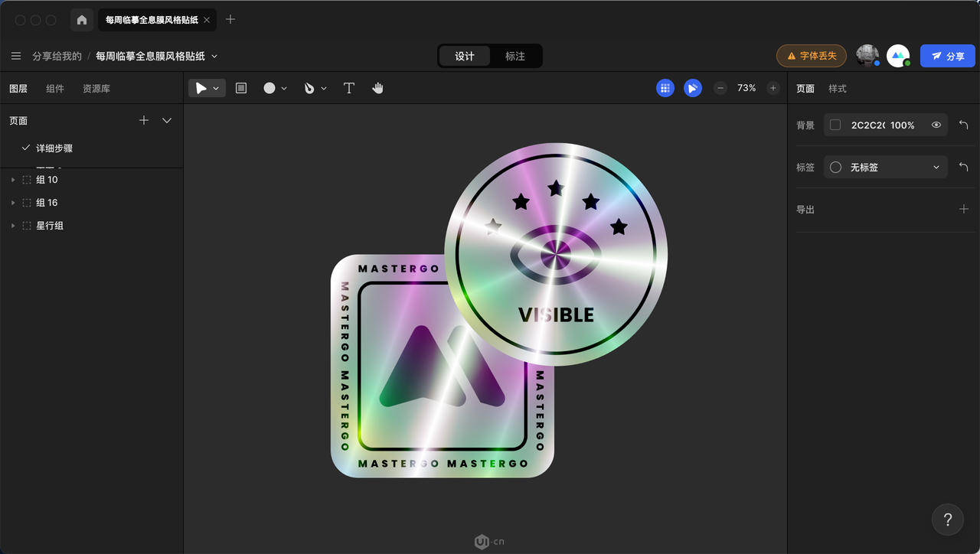Zoom in with plus button

tap(773, 88)
